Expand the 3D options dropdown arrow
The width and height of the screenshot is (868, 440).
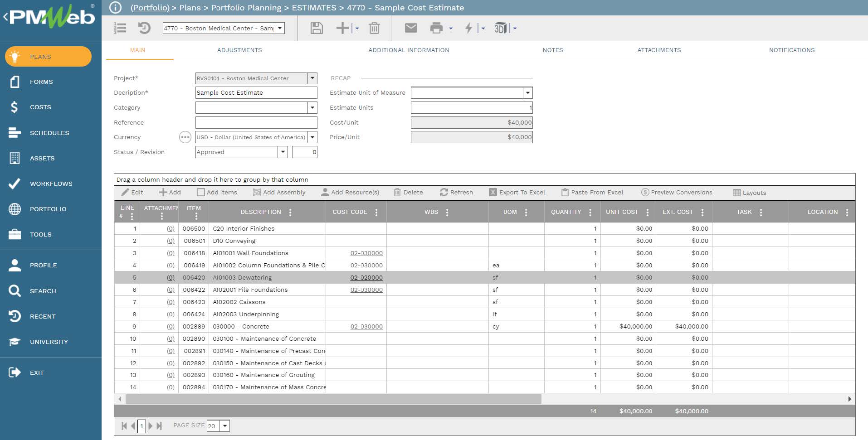515,29
